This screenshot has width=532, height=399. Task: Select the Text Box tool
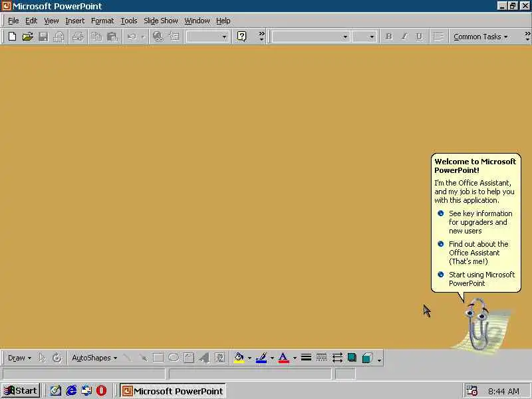coord(189,358)
